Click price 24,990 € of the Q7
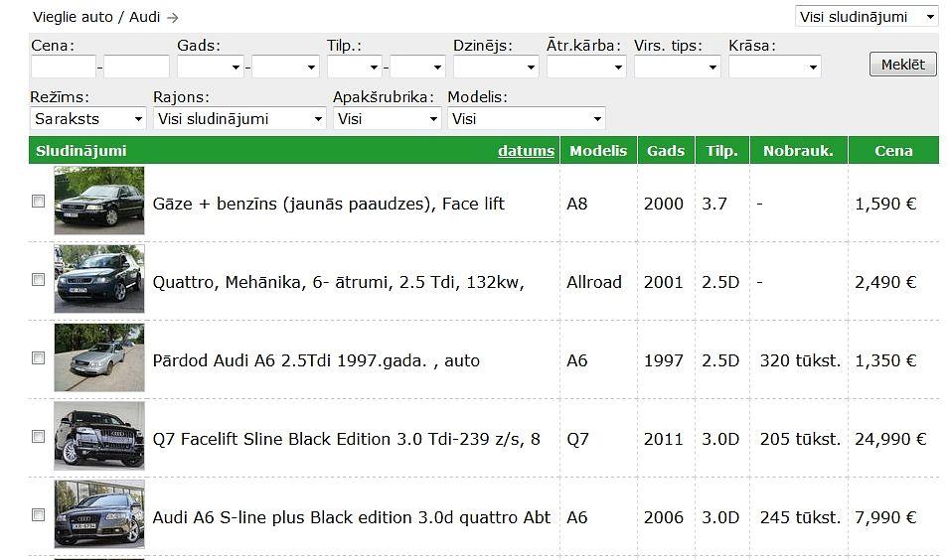 [890, 439]
